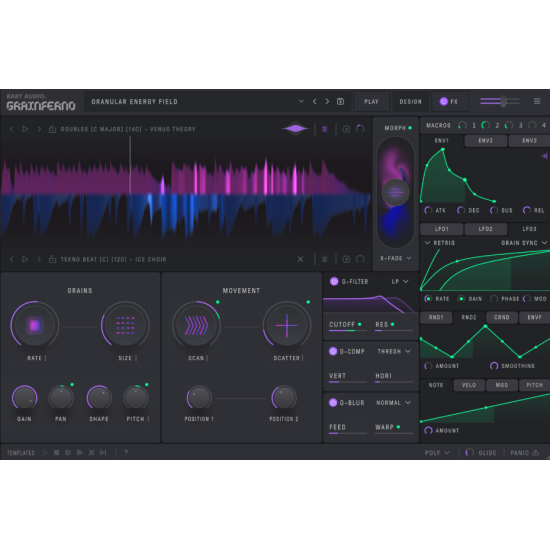Switch to the VELO tab
This screenshot has height=550, width=550.
tap(469, 385)
